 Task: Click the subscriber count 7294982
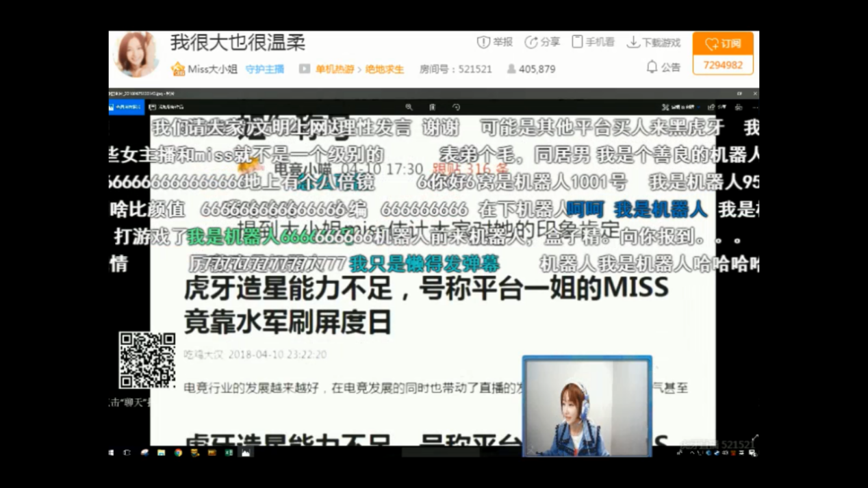[723, 65]
